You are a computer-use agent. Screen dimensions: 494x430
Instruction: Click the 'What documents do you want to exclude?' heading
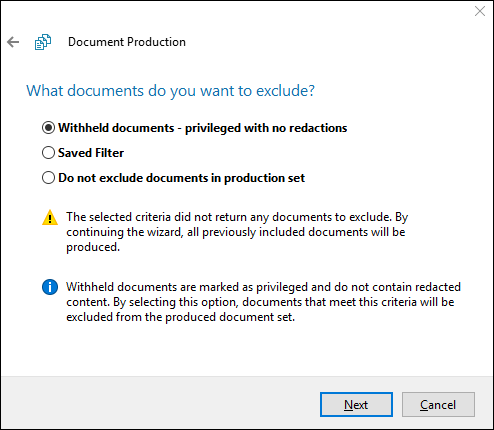(x=170, y=91)
